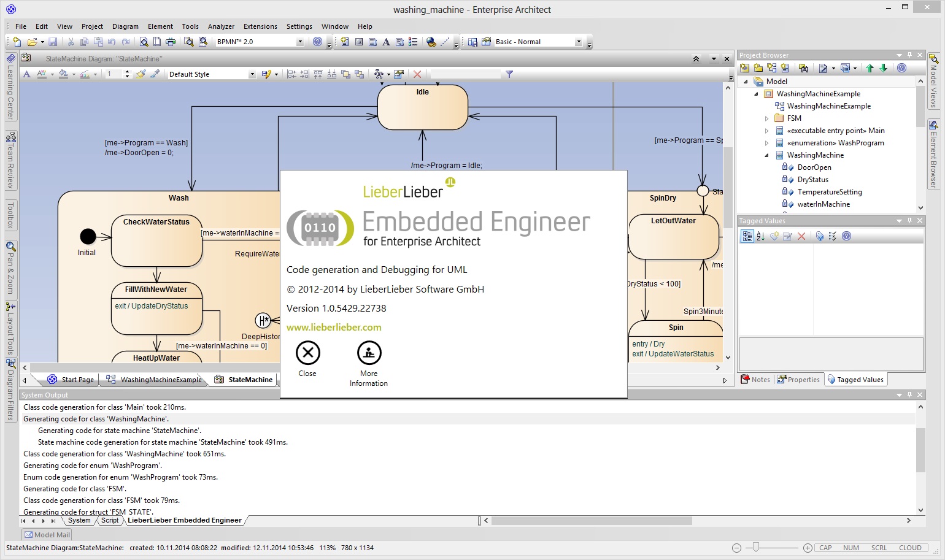Visit the www.lieberlieber.com link
Viewport: 945px width, 560px height.
click(334, 327)
